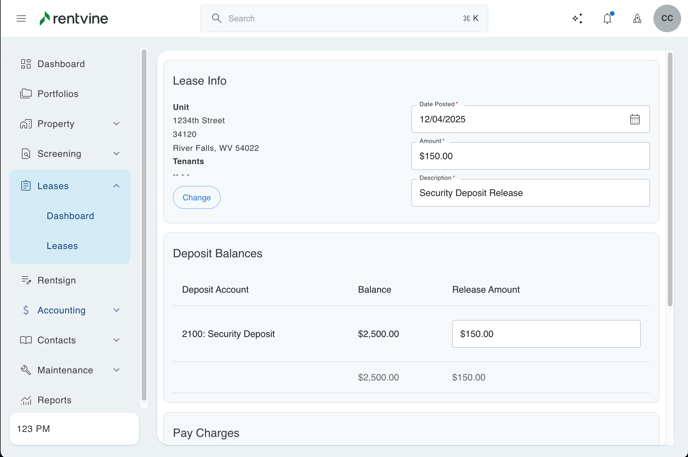Expand the Accounting menu chevron
The height and width of the screenshot is (457, 688).
point(116,310)
